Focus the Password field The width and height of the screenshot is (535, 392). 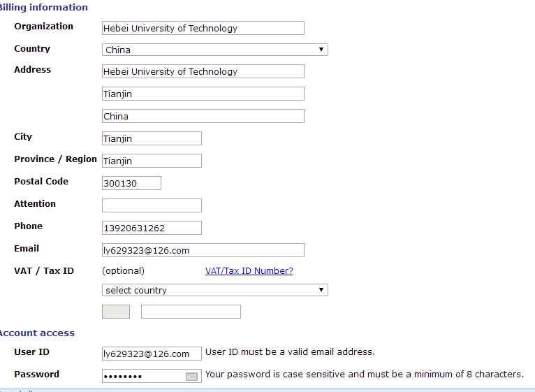tap(142, 376)
